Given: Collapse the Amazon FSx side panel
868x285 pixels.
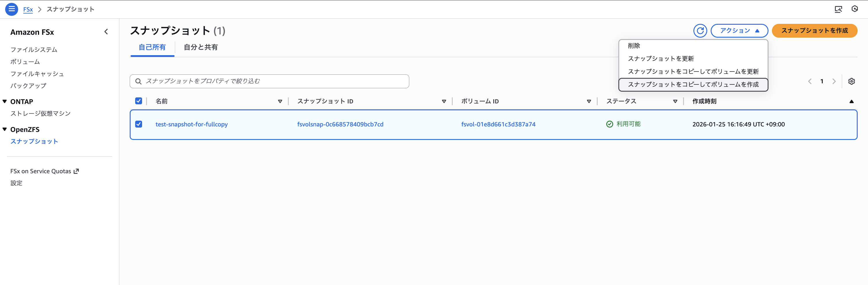Looking at the screenshot, I should click(x=106, y=32).
